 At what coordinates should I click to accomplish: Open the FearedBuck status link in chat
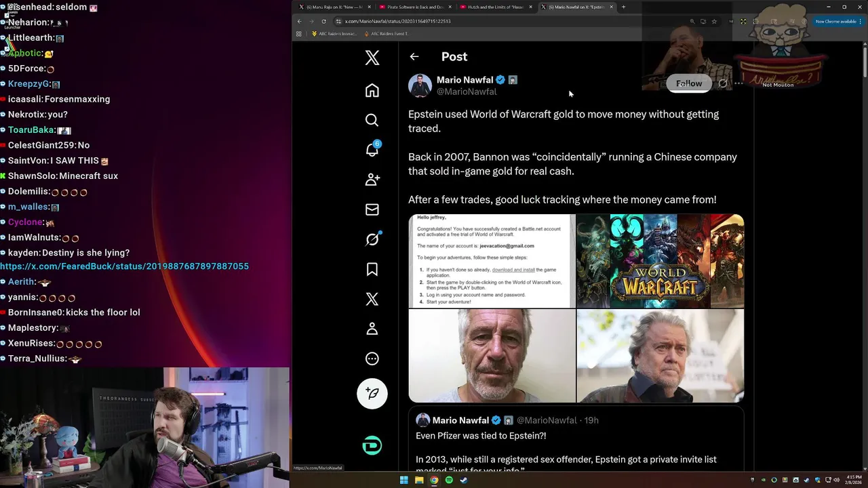click(x=124, y=266)
